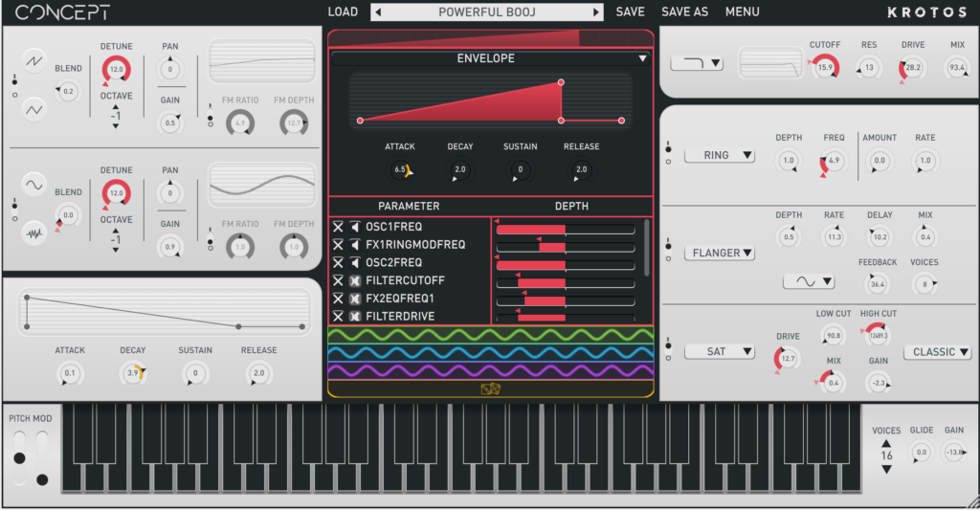Screen dimensions: 980x510
Task: Click the filter CUTOFF knob
Action: tap(824, 67)
